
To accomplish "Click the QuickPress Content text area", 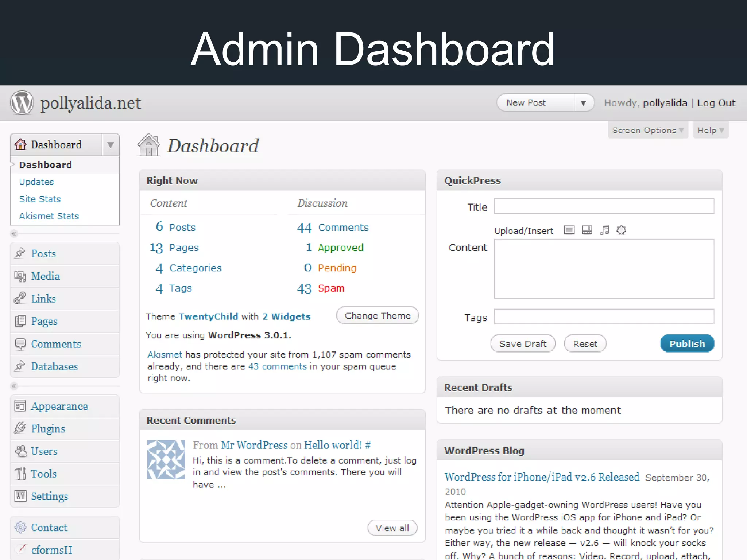I will point(604,268).
